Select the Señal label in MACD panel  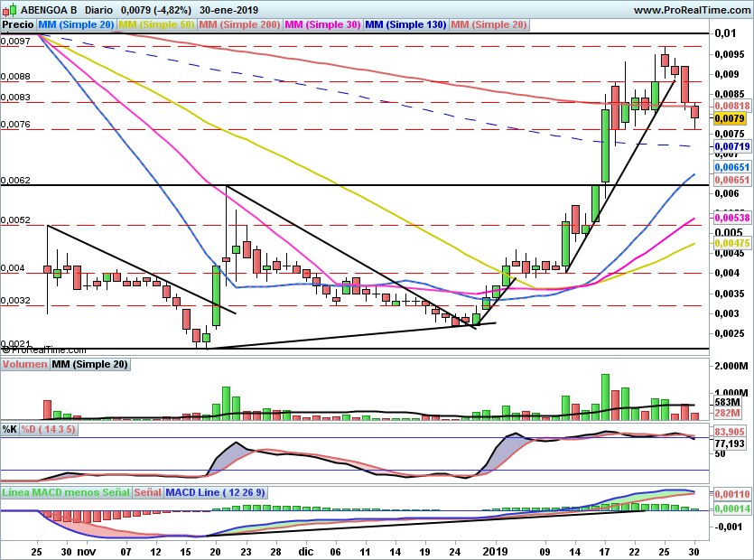pos(149,492)
